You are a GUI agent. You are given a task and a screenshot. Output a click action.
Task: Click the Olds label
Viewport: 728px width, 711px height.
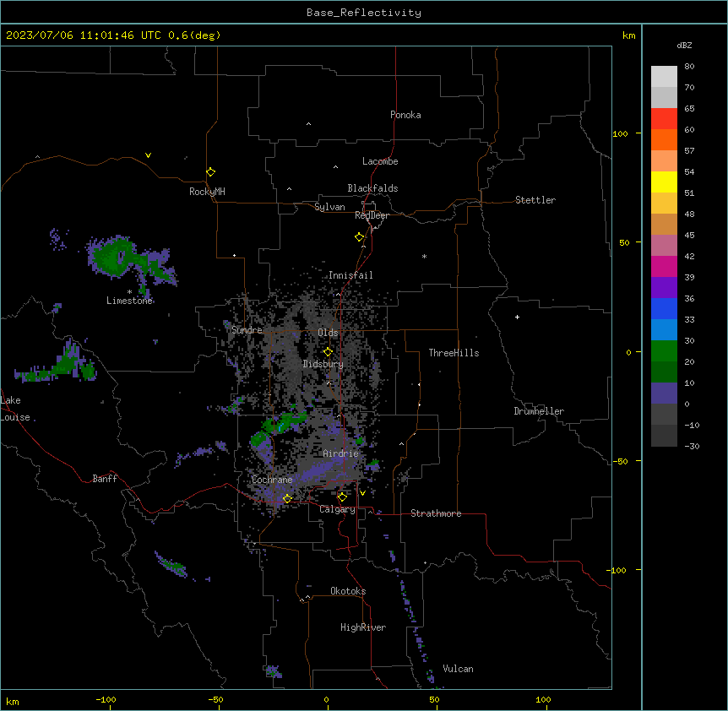pos(328,333)
